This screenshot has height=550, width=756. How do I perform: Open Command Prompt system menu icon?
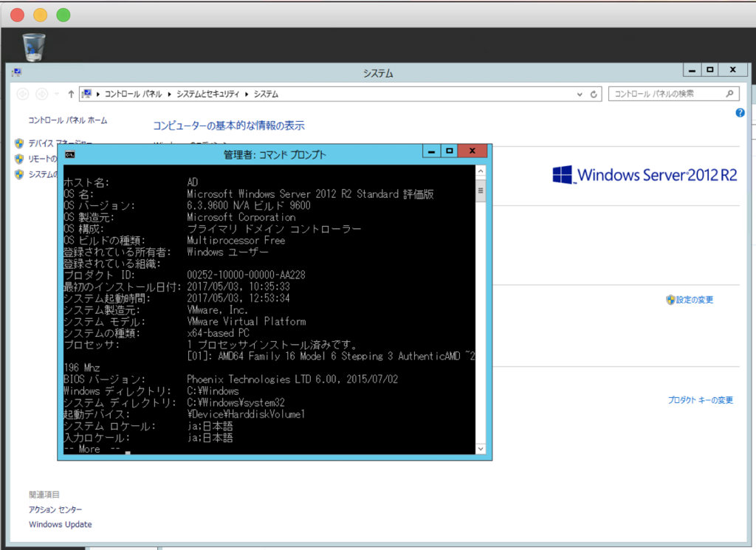point(70,155)
